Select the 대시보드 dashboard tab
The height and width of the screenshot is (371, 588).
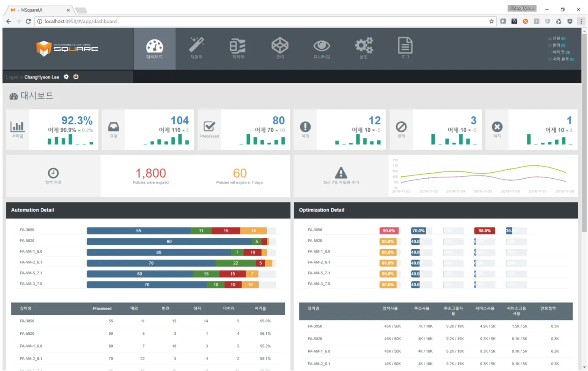click(155, 48)
